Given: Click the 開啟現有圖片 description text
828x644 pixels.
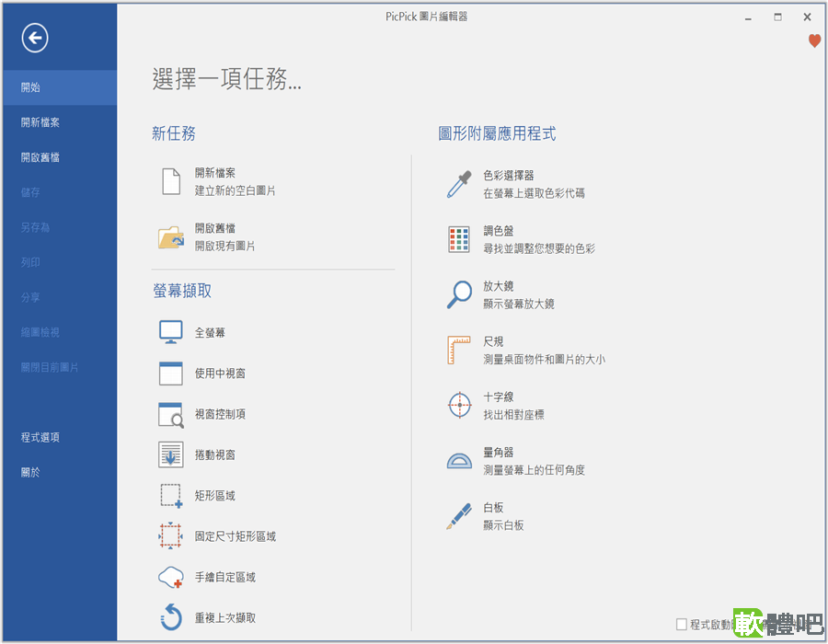Looking at the screenshot, I should point(225,246).
